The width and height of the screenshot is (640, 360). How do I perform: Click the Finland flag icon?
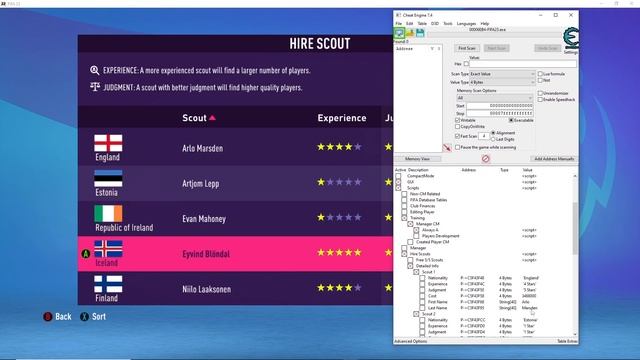pyautogui.click(x=108, y=284)
